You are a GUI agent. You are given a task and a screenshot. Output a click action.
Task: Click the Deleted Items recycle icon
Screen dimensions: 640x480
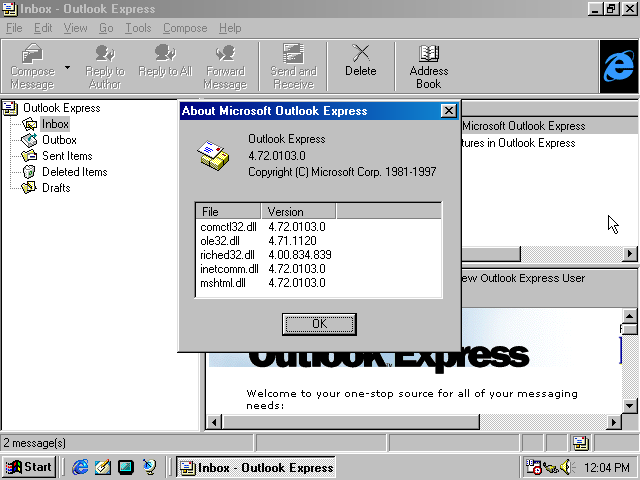point(29,172)
